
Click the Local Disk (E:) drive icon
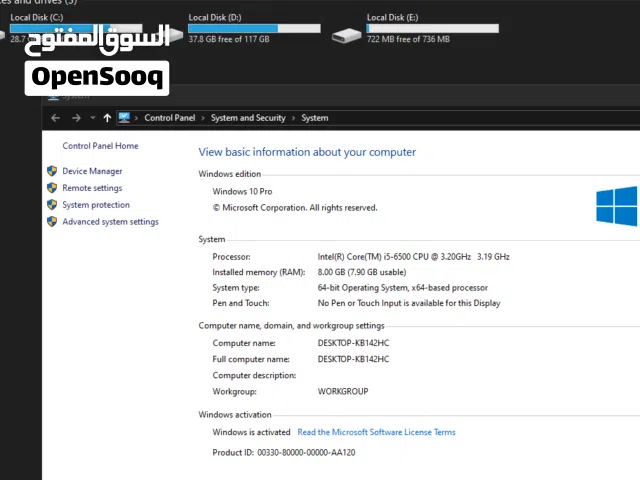(347, 35)
